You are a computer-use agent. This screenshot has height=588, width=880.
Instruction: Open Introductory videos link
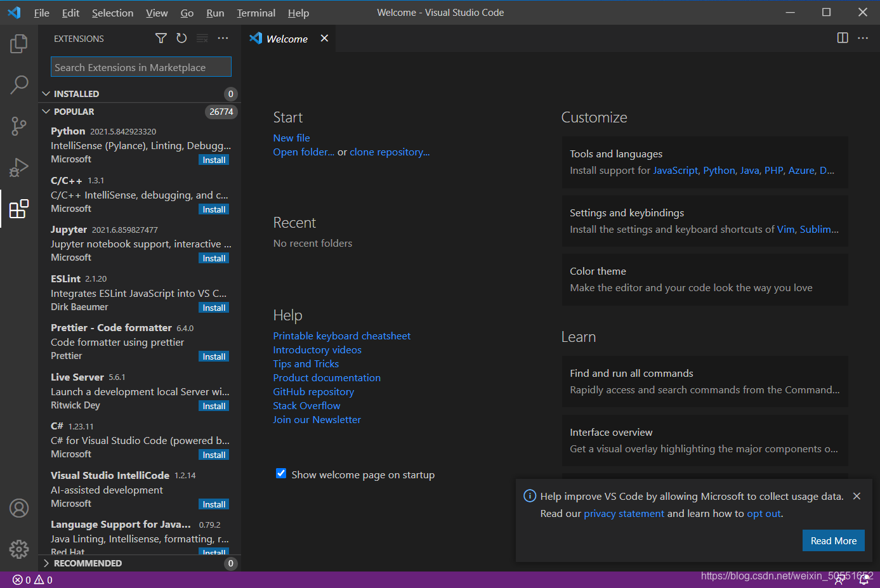[317, 350]
